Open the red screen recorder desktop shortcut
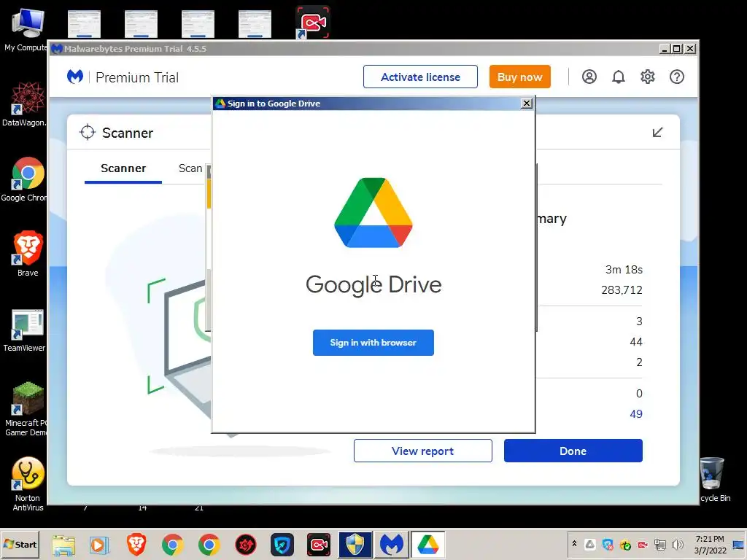 click(312, 23)
